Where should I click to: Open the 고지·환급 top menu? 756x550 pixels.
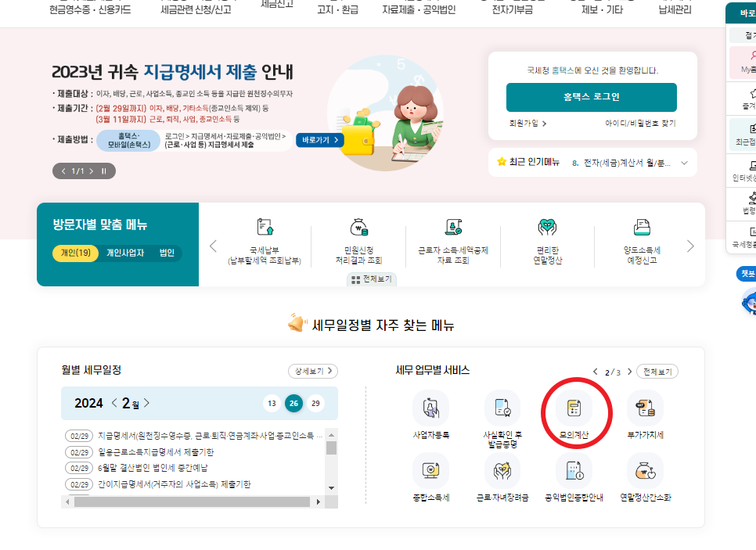337,9
